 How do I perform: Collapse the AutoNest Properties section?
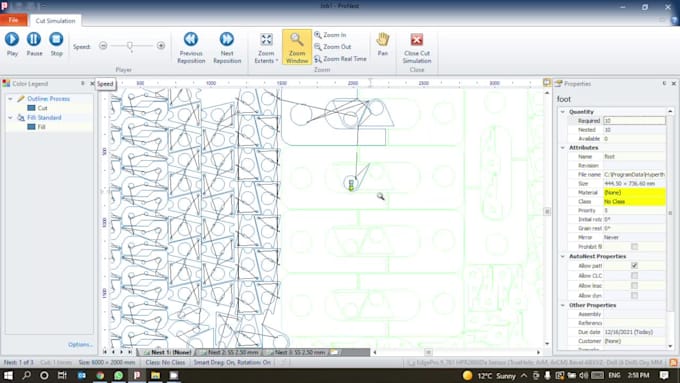point(563,256)
